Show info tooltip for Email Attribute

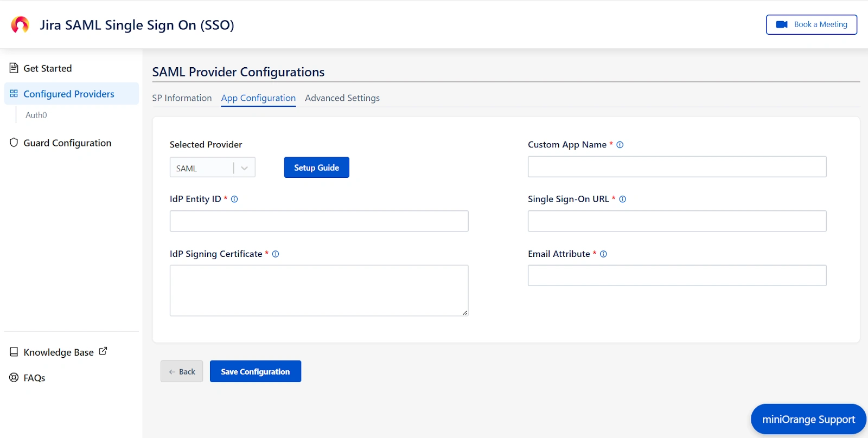click(603, 254)
